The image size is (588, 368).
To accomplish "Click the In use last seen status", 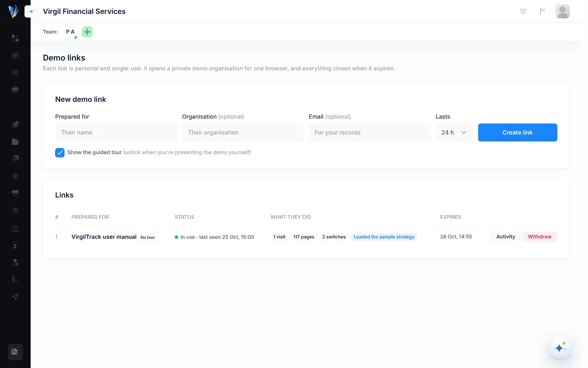I will click(214, 237).
